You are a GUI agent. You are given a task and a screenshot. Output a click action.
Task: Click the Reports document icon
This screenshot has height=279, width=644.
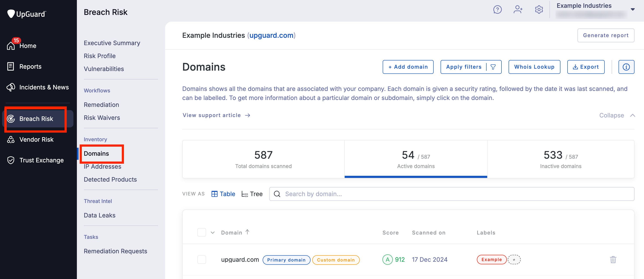point(11,66)
